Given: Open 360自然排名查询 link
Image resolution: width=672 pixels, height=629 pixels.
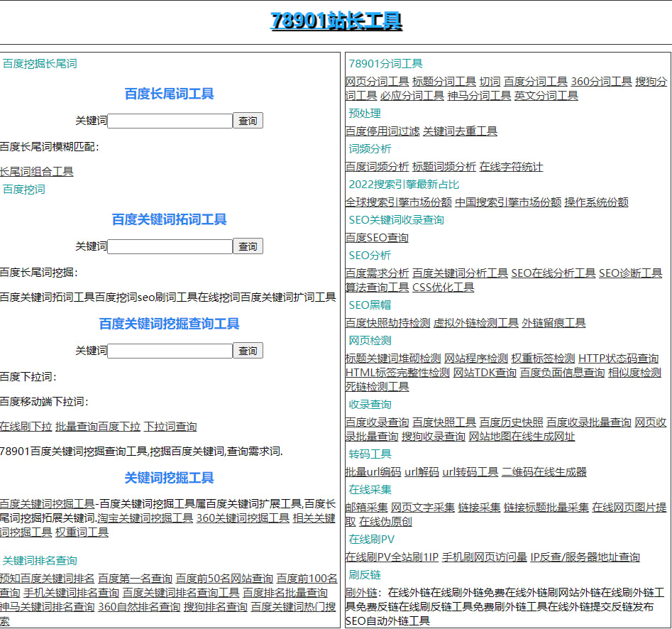Looking at the screenshot, I should click(139, 607).
